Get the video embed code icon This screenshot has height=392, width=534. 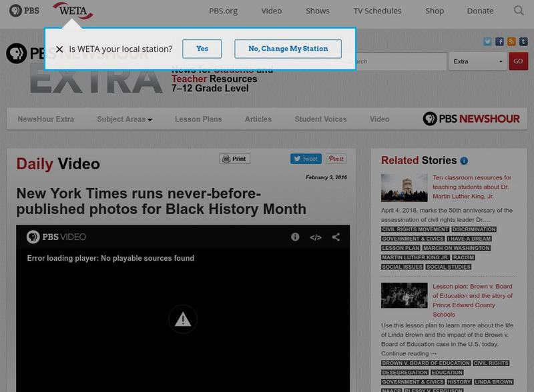coord(316,236)
